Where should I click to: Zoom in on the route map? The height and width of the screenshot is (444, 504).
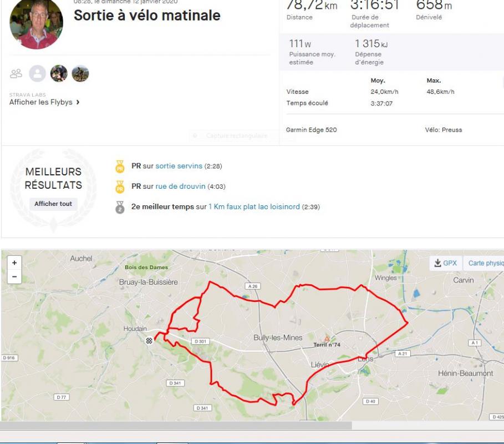[14, 263]
